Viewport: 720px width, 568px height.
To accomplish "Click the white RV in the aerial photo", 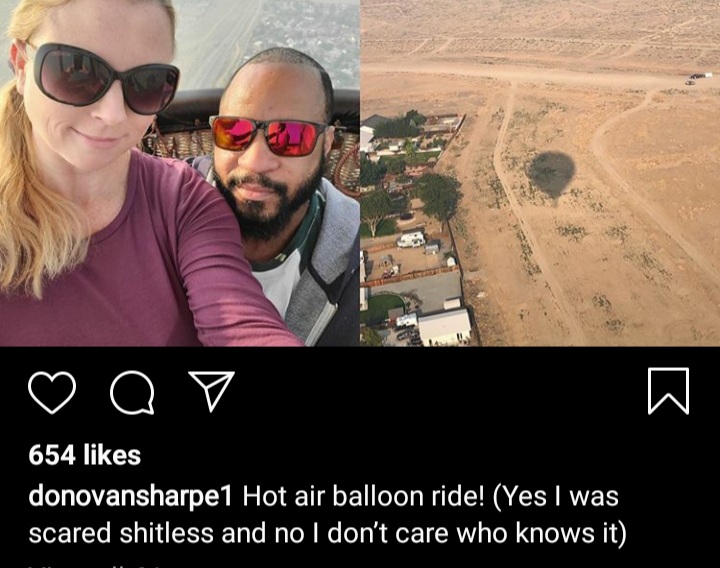I will (x=411, y=239).
